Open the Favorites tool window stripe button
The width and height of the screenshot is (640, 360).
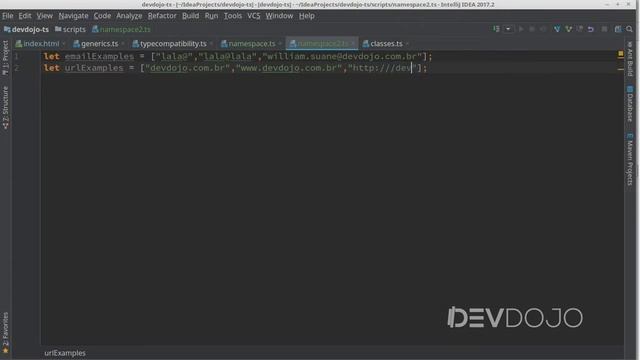point(5,333)
